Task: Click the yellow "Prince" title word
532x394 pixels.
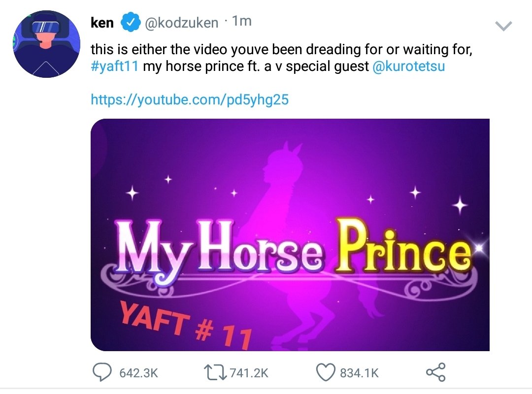Action: point(403,246)
